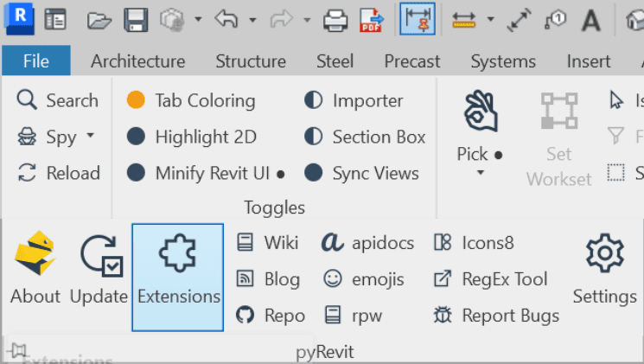Switch to the Steel tab

click(335, 61)
